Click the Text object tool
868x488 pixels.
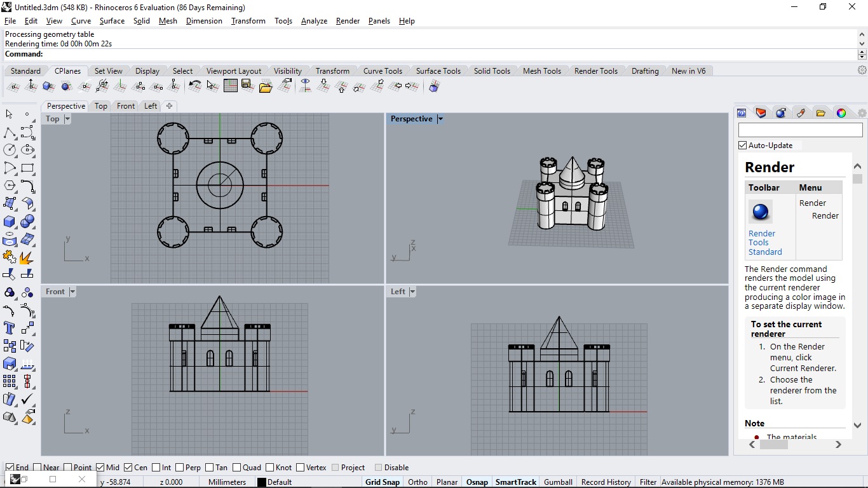coord(10,329)
